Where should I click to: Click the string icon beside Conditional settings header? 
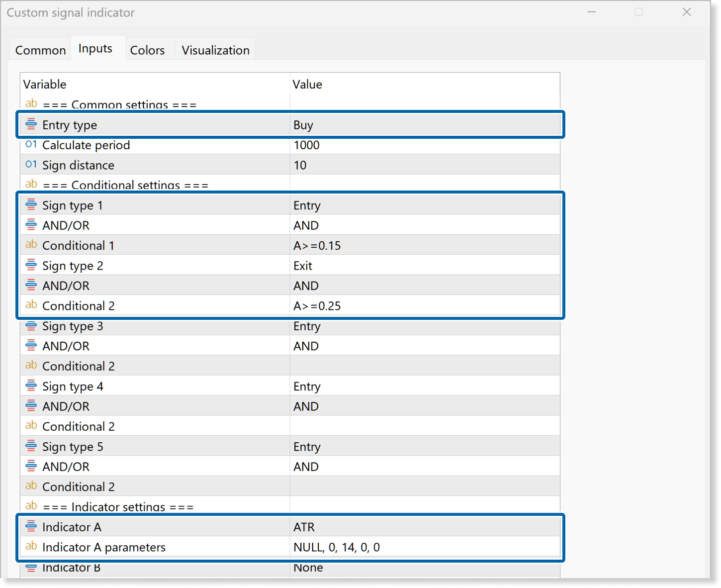[31, 184]
